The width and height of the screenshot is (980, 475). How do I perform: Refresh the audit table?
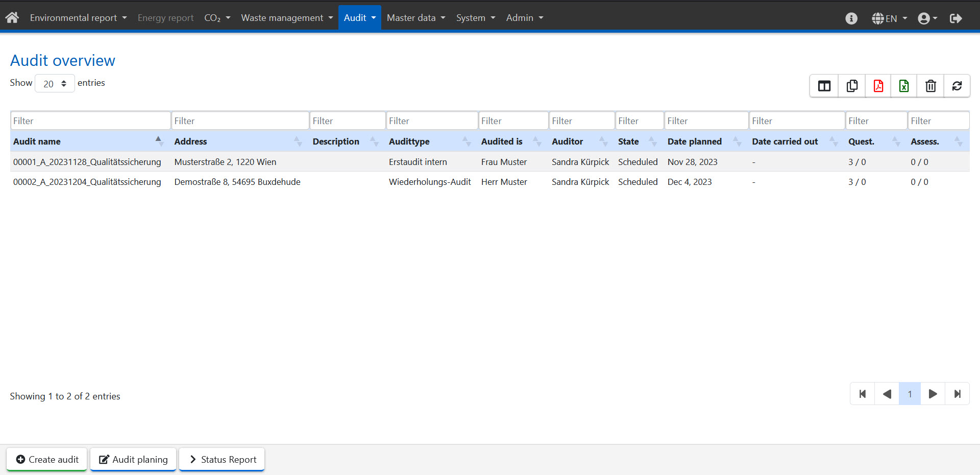[957, 86]
